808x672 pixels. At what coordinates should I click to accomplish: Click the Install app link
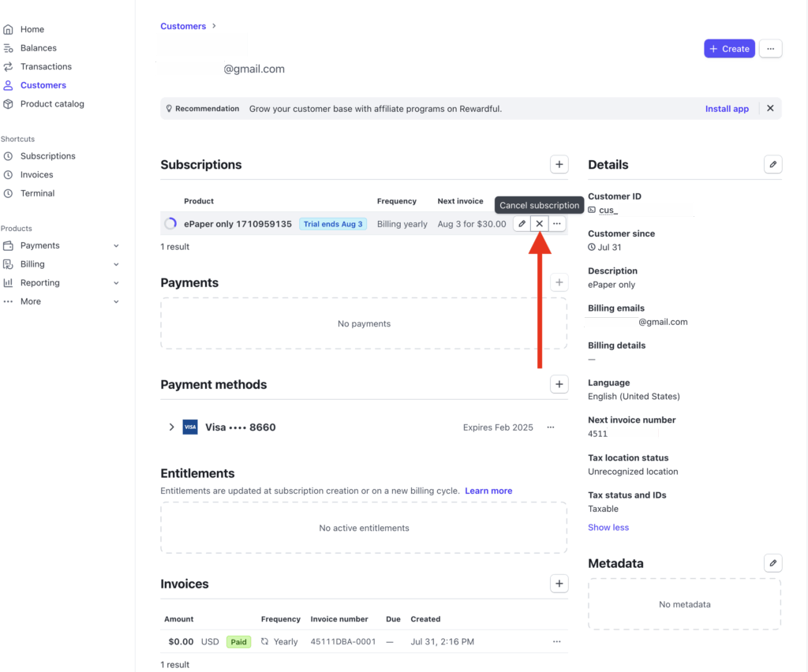[727, 109]
